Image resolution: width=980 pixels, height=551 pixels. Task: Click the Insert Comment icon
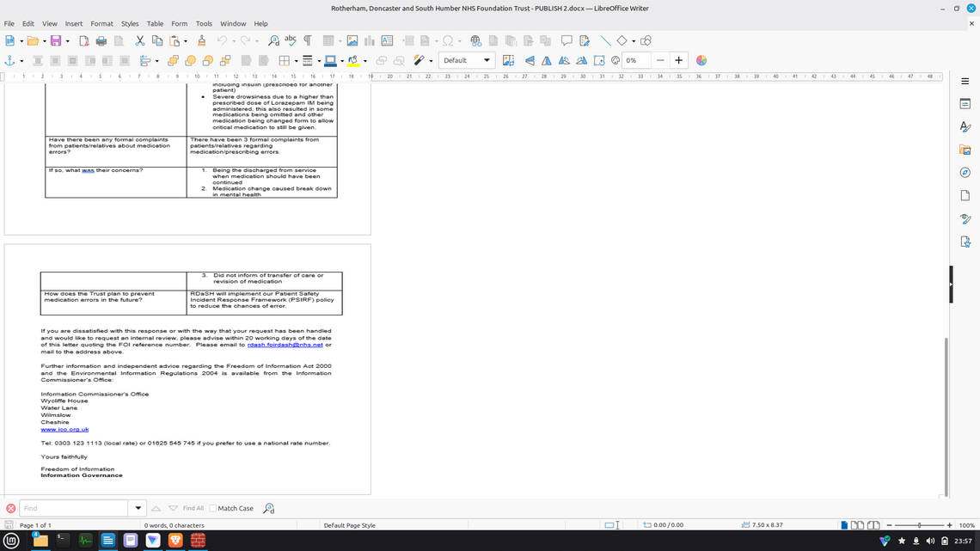[x=567, y=40]
